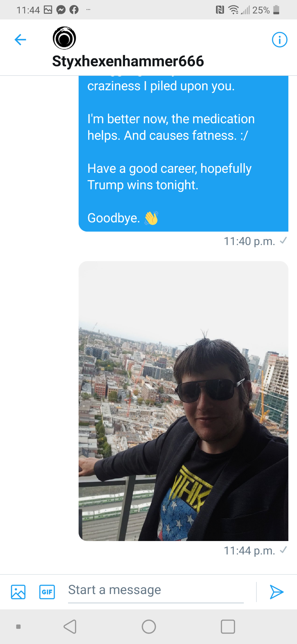Tap the battery status icon
The width and height of the screenshot is (297, 644).
[x=276, y=10]
